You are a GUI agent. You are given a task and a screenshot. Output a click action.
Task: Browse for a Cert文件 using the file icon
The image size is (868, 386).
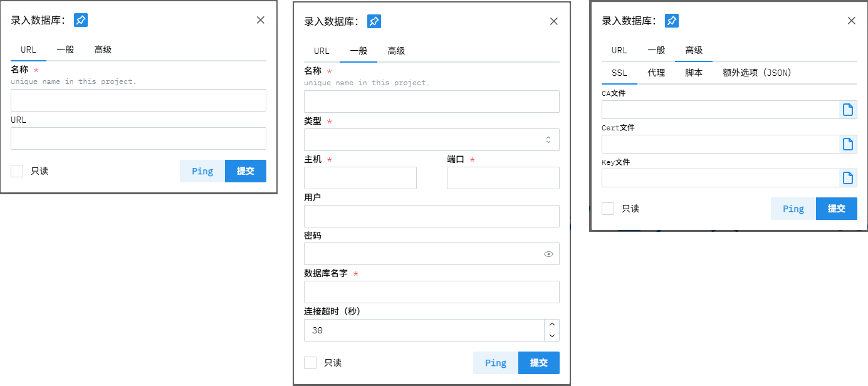[x=848, y=143]
